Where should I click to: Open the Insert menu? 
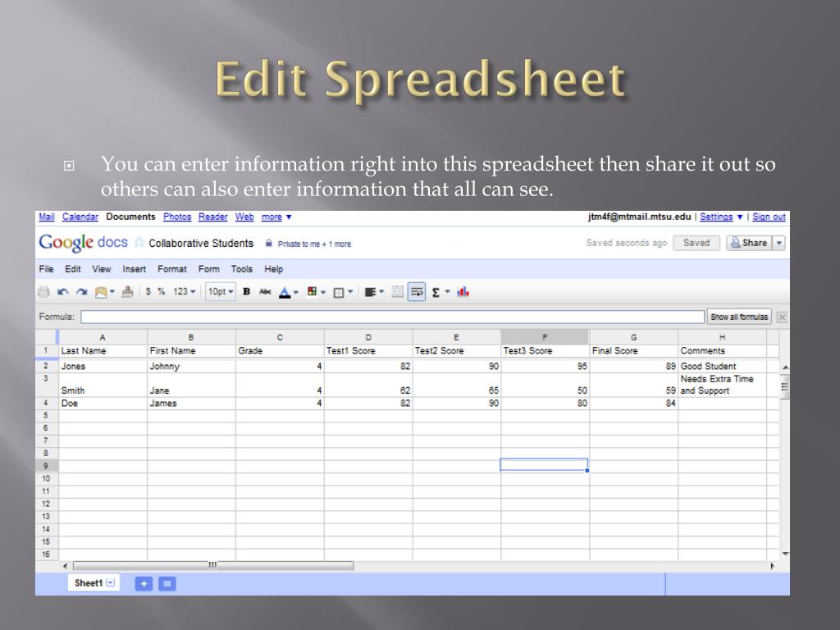[134, 269]
